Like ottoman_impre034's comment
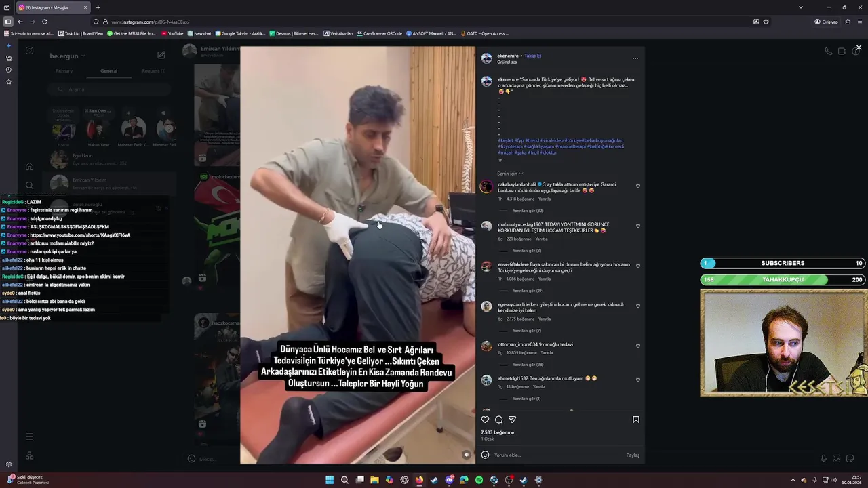Viewport: 868px width, 488px height. click(637, 346)
